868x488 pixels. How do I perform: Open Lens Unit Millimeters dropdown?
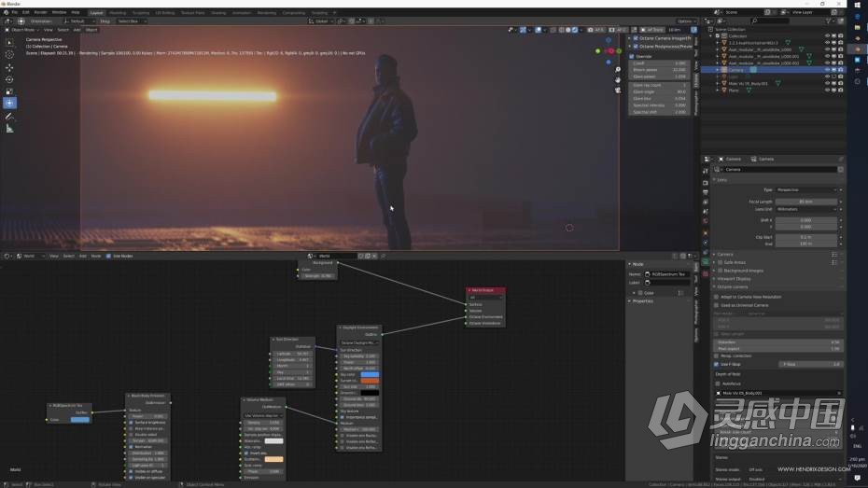(x=807, y=209)
